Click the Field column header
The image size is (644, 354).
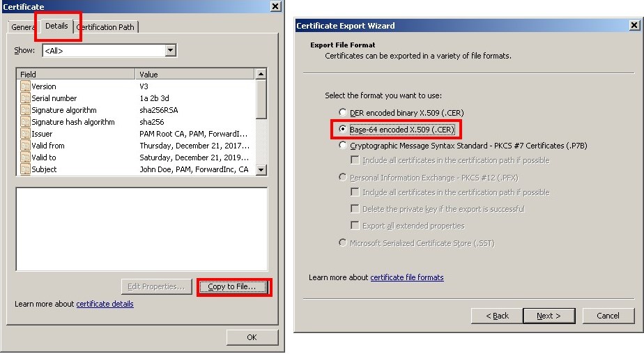(76, 75)
